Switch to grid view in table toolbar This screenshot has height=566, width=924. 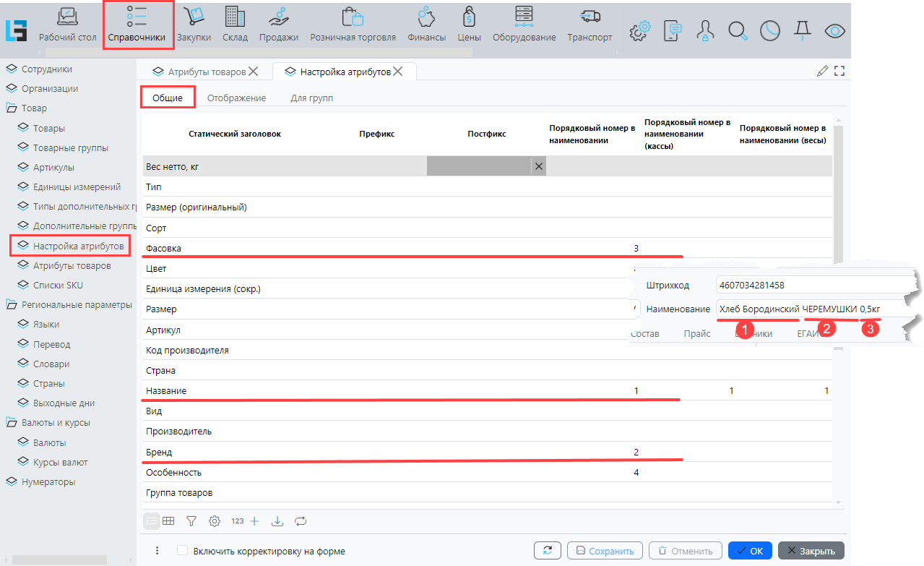pyautogui.click(x=168, y=520)
